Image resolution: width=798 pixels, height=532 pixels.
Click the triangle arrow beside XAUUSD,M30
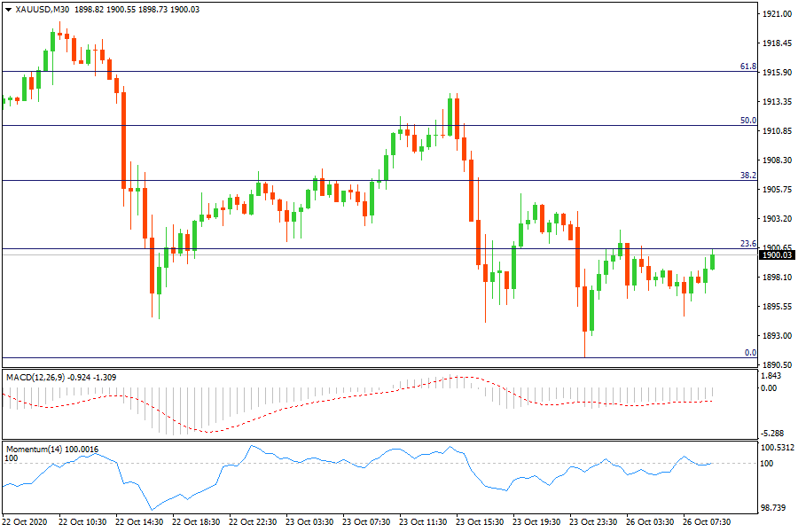[x=9, y=9]
